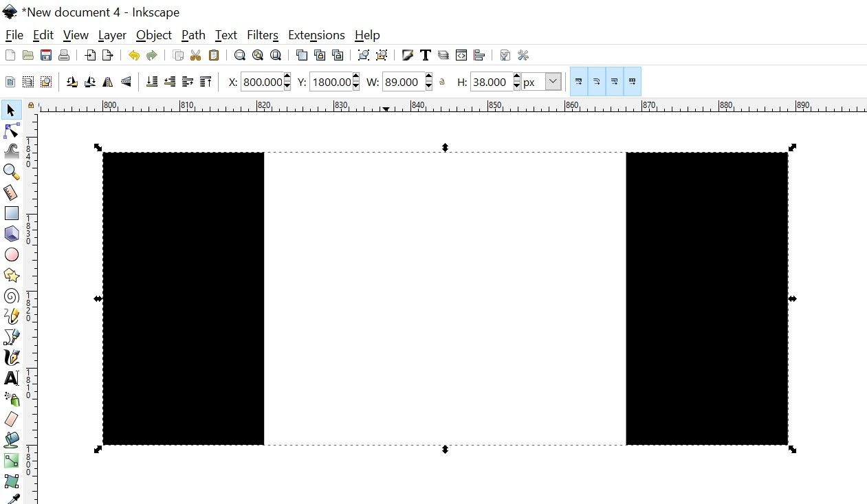The width and height of the screenshot is (867, 504).
Task: Open the Extensions menu
Action: point(316,35)
